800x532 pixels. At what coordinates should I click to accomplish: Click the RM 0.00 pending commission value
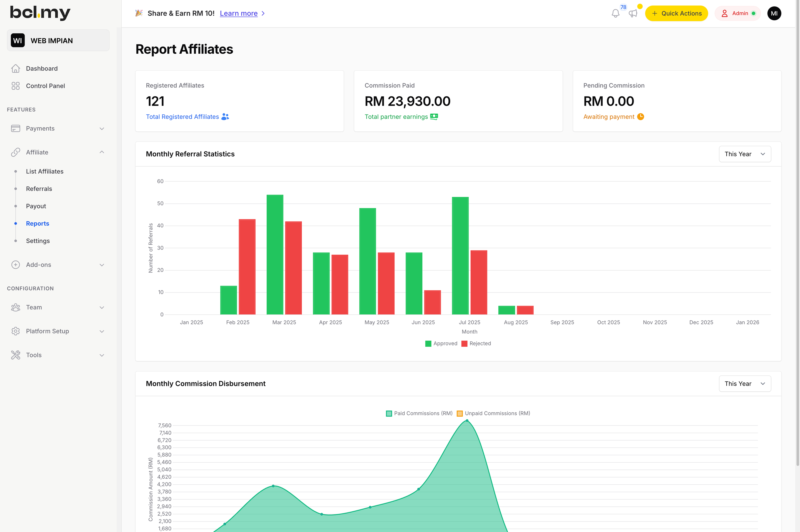tap(608, 101)
